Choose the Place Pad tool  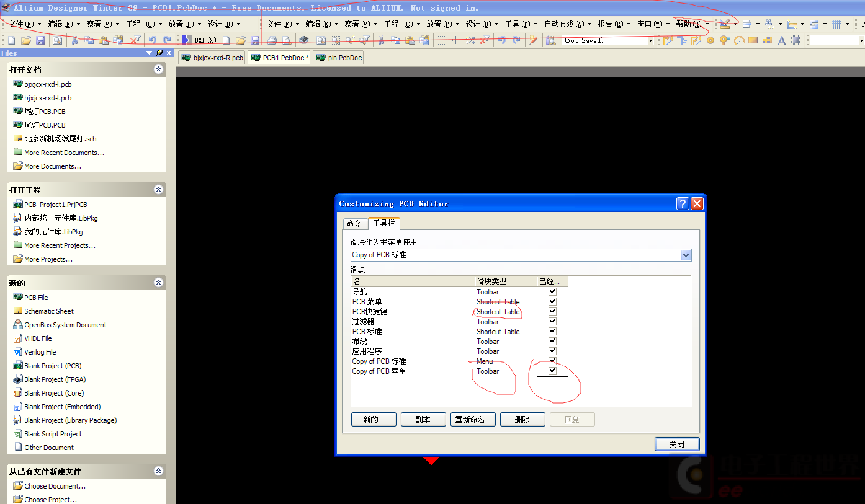pyautogui.click(x=710, y=40)
